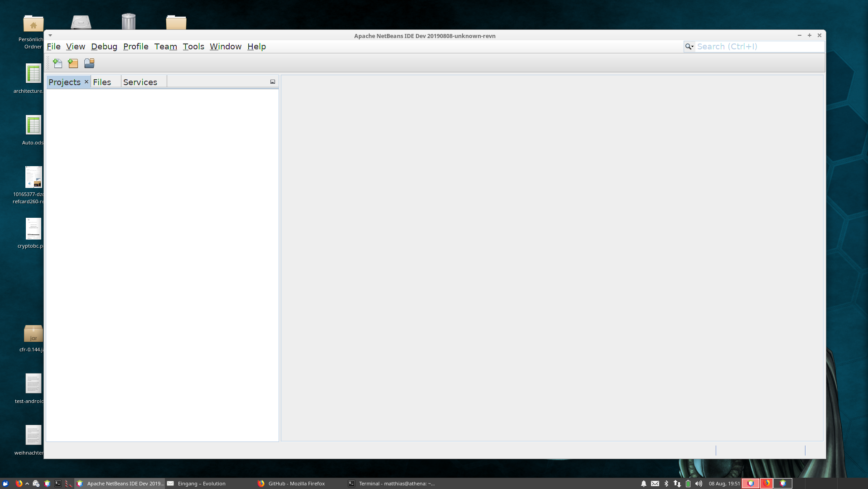The image size is (868, 489).
Task: Switch to Eingang – Evolution window
Action: pos(210,484)
